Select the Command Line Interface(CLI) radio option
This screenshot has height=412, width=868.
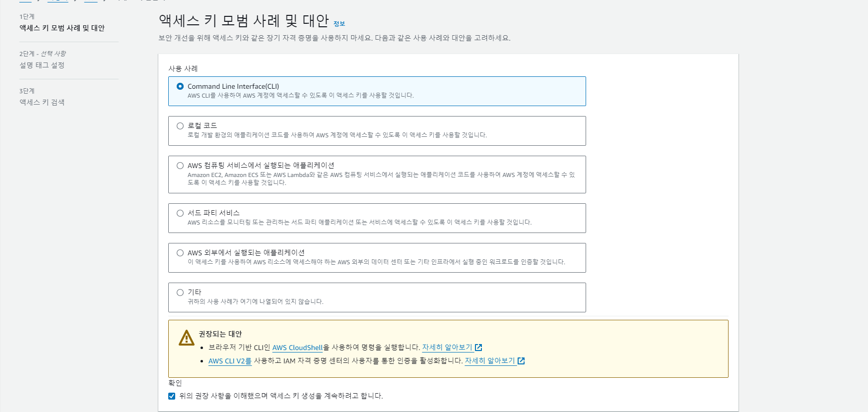point(180,86)
